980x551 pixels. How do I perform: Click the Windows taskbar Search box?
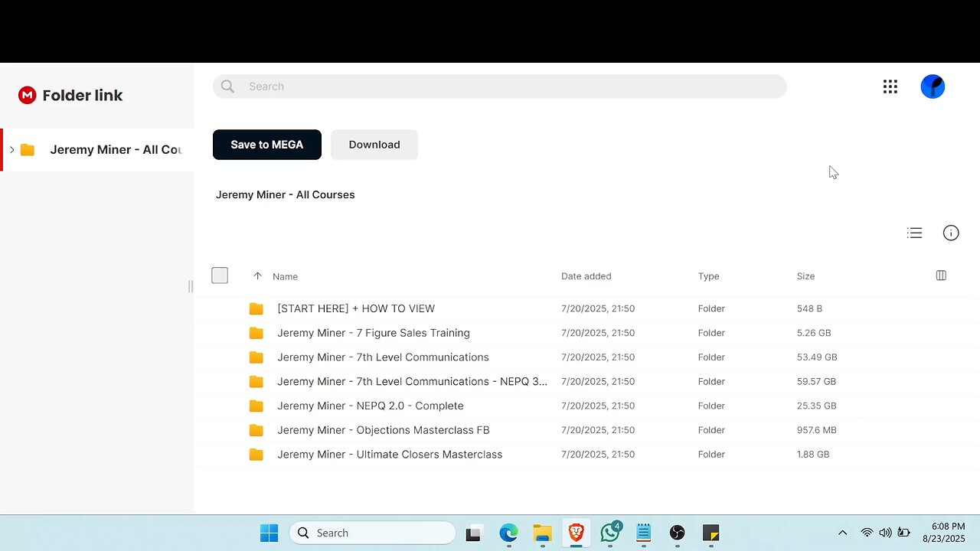pyautogui.click(x=372, y=533)
